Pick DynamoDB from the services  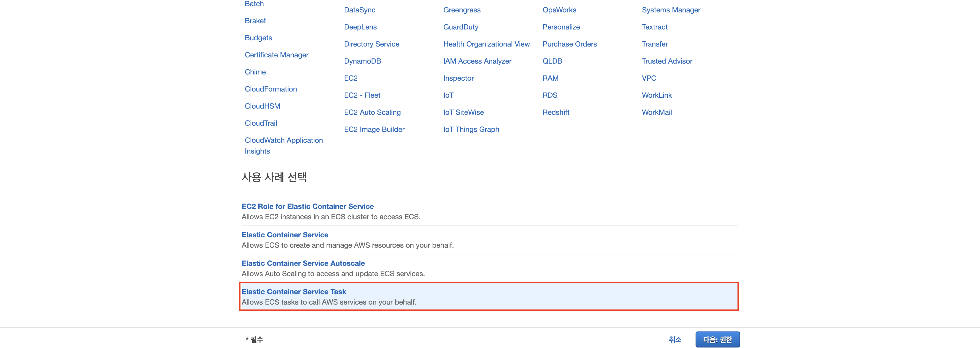point(363,62)
